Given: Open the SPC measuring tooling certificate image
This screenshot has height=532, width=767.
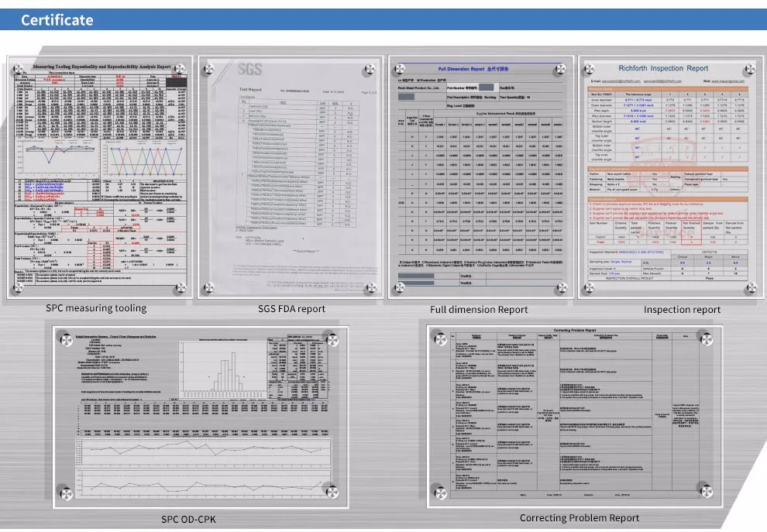Looking at the screenshot, I should tap(98, 178).
